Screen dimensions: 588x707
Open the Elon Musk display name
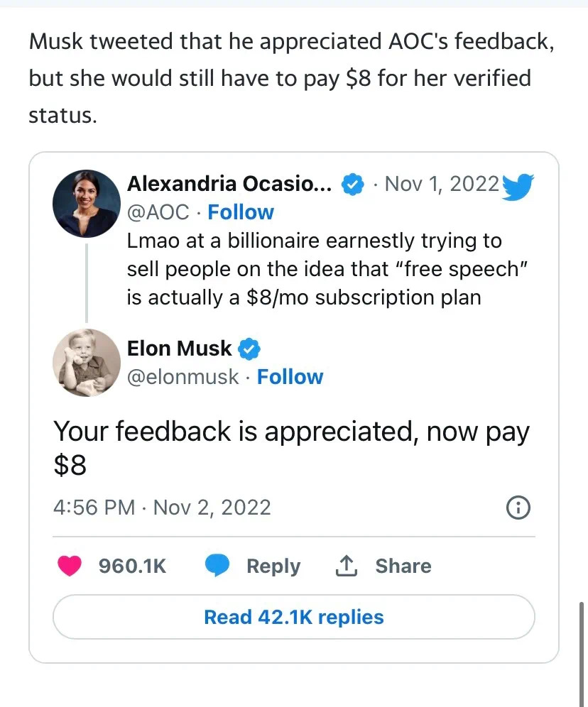point(179,349)
